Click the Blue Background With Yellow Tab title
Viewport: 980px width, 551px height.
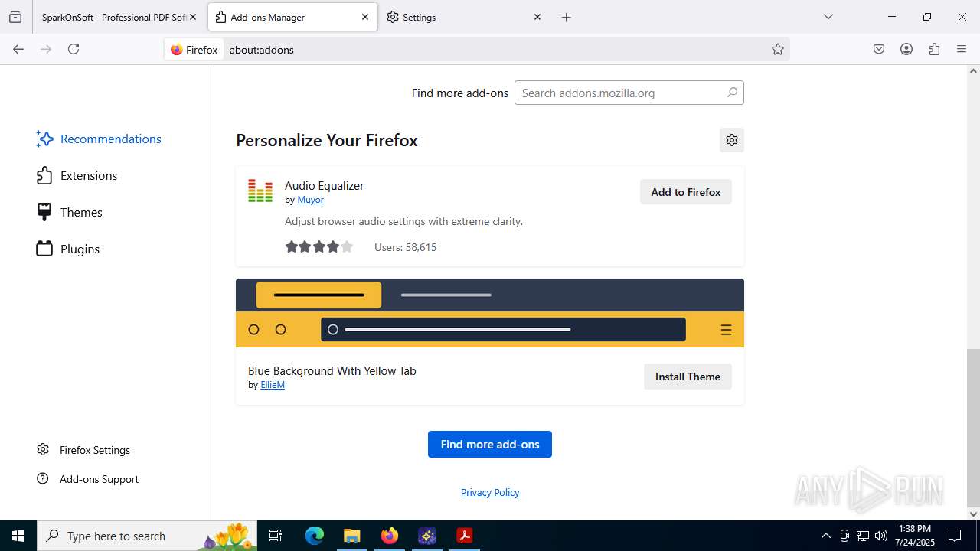click(332, 370)
